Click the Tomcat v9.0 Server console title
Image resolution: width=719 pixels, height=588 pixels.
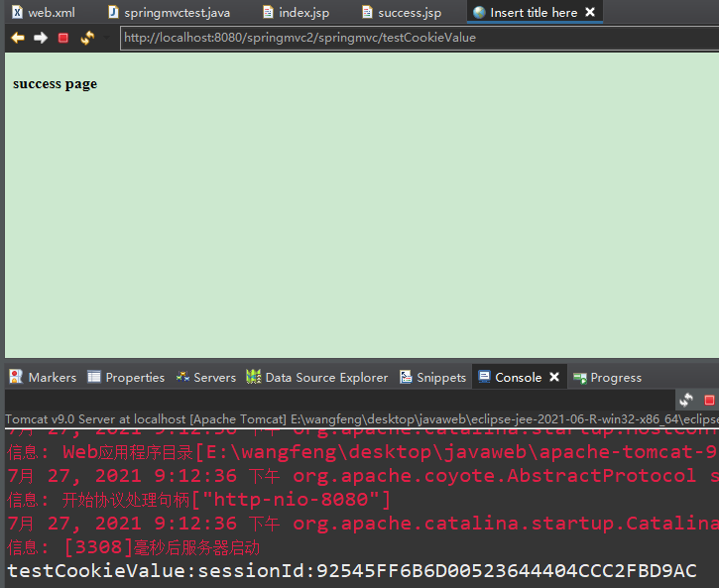tap(362, 418)
